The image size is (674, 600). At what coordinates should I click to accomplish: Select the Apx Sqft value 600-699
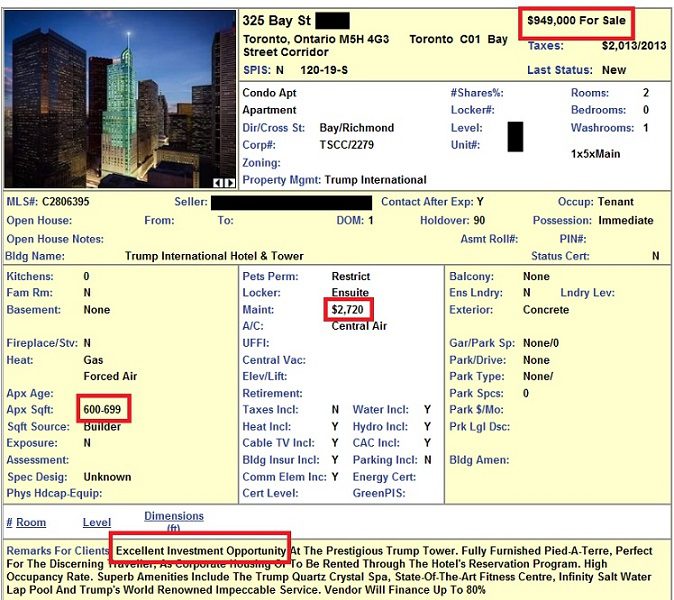point(102,409)
